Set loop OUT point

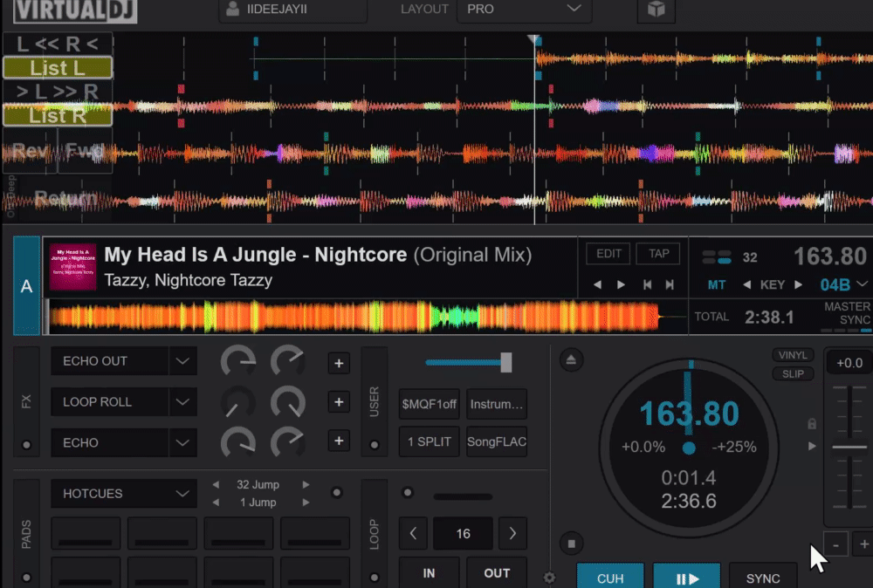pyautogui.click(x=497, y=573)
